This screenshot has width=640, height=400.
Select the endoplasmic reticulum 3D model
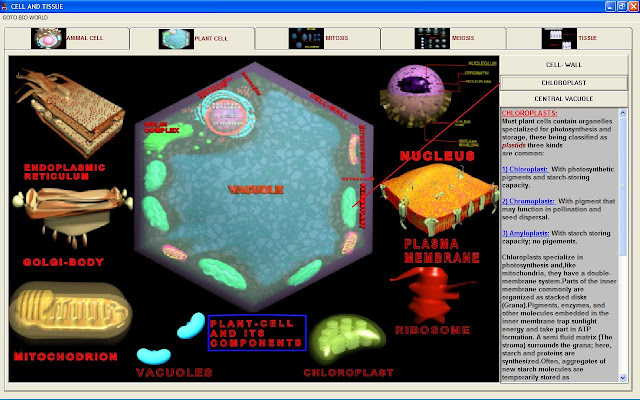69,112
